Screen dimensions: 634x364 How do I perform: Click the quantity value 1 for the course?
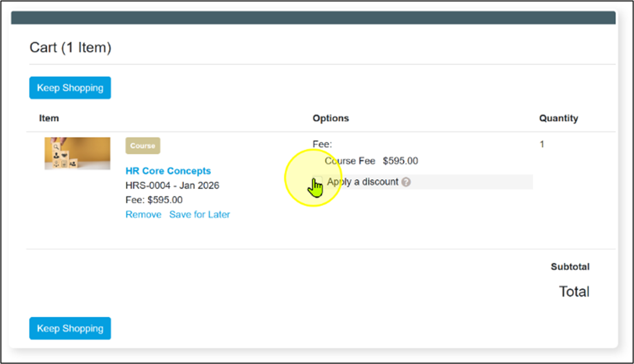point(542,144)
